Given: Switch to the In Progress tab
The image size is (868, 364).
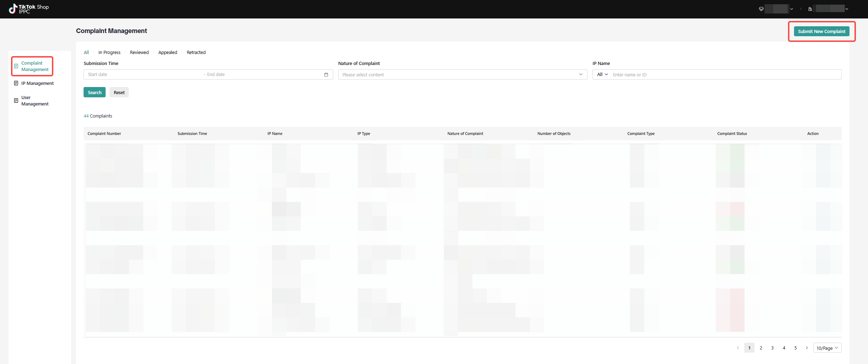Looking at the screenshot, I should coord(109,53).
